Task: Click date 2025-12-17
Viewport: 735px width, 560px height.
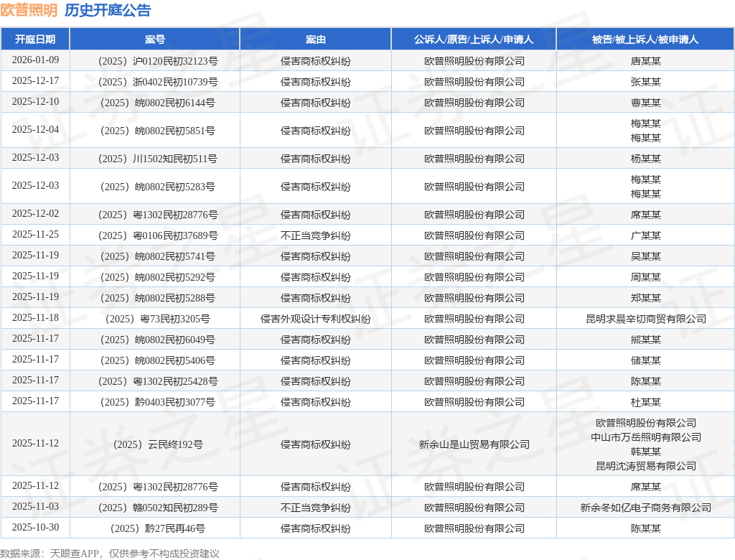Action: click(36, 81)
